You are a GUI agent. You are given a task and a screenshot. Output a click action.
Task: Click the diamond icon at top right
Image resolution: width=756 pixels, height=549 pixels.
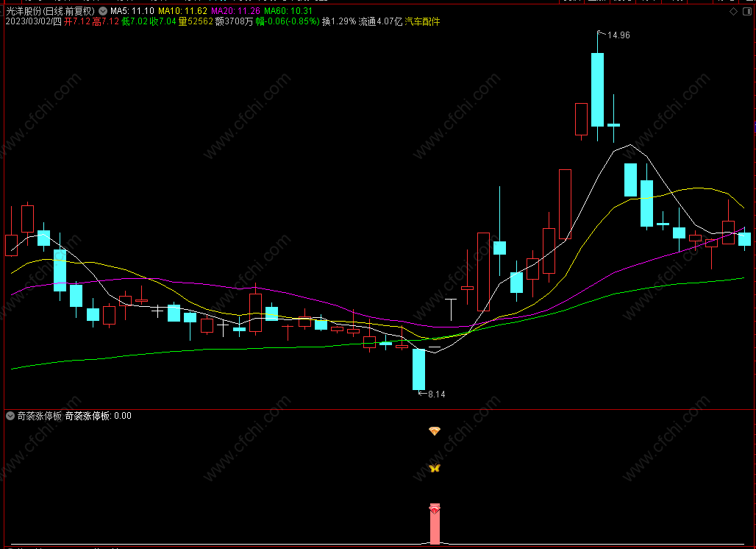coord(733,12)
